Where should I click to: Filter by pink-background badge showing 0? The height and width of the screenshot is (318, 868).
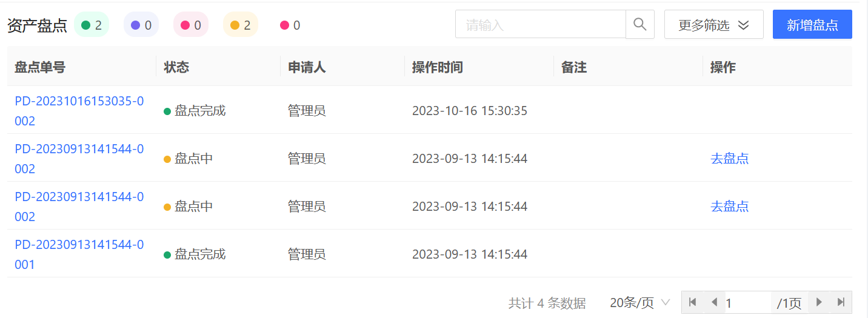pos(191,25)
